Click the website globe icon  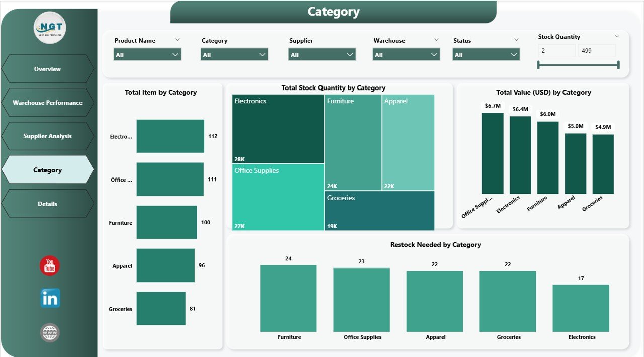[x=50, y=332]
